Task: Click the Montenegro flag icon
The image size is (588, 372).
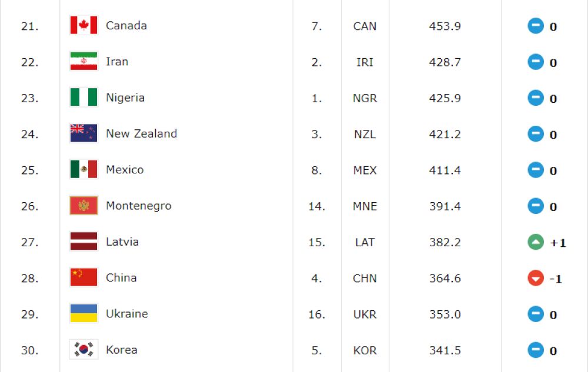Action: [x=83, y=205]
